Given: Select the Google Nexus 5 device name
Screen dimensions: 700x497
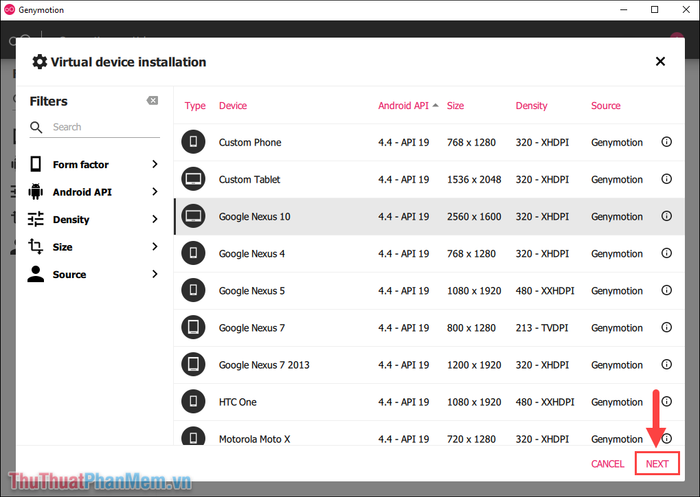Looking at the screenshot, I should coord(252,291).
